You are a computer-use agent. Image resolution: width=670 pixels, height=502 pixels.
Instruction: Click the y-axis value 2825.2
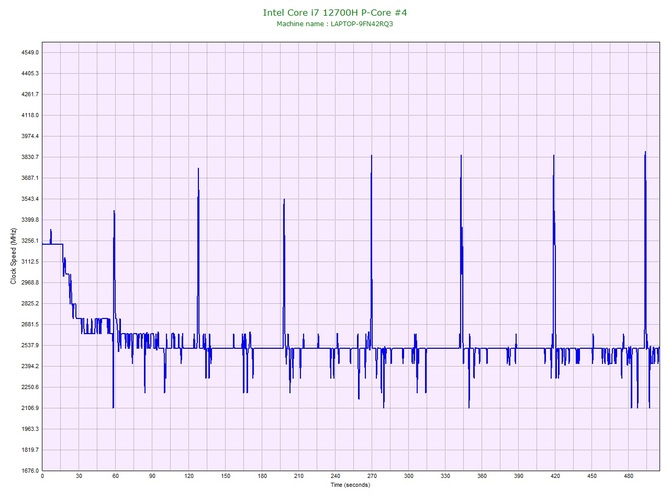tap(30, 304)
